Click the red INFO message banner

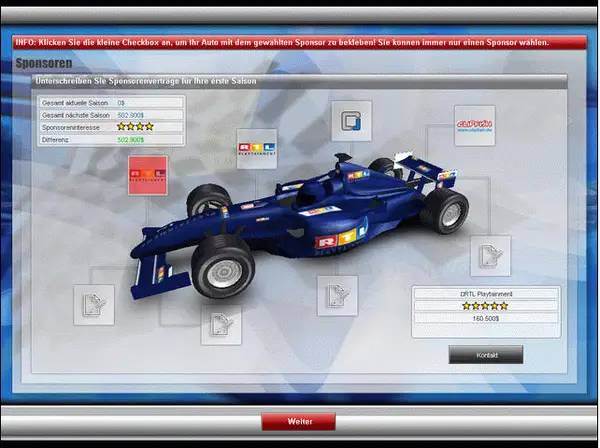tap(299, 42)
